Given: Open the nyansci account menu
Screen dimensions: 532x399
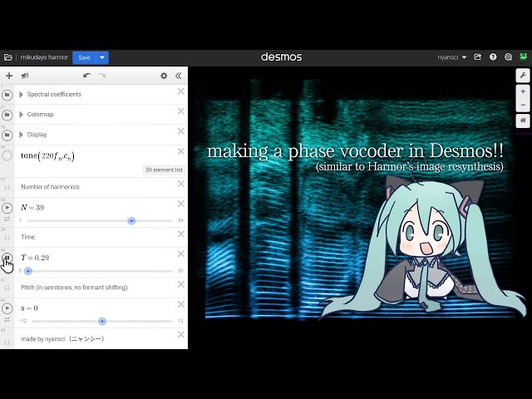Looking at the screenshot, I should click(x=452, y=57).
